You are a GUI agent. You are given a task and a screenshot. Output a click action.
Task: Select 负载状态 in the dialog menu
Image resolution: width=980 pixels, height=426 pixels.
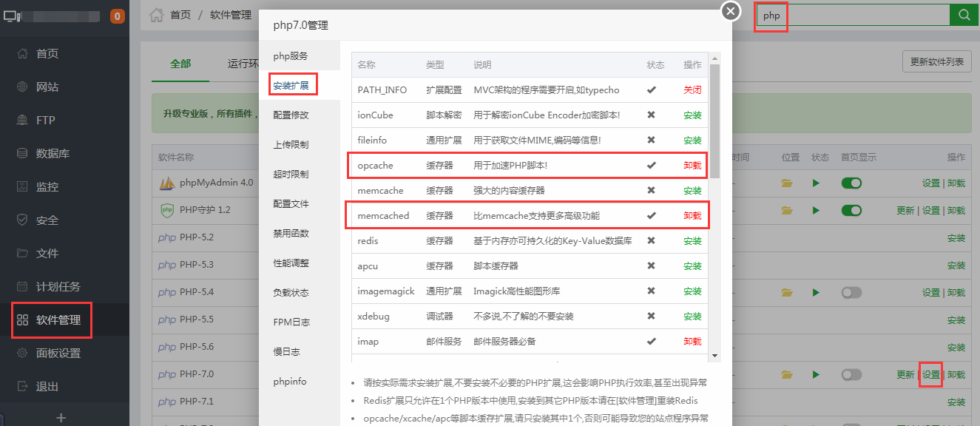[291, 293]
